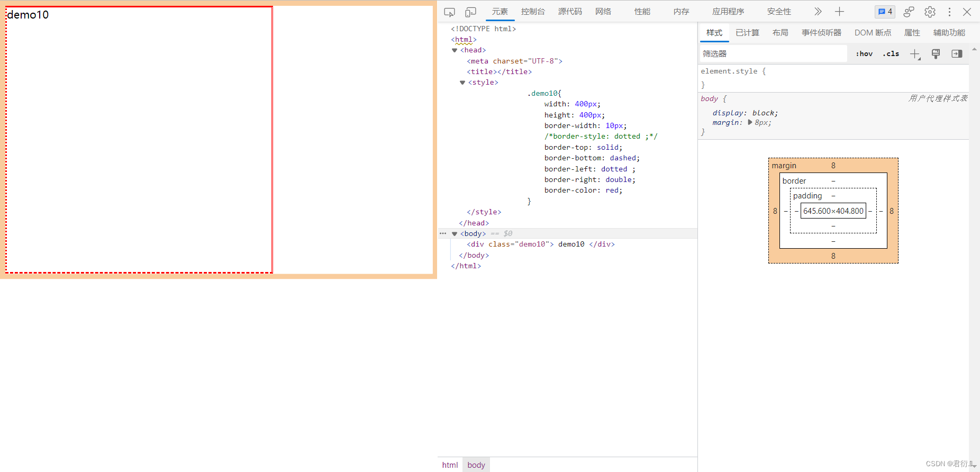Click the demo10 text in page

(28, 15)
